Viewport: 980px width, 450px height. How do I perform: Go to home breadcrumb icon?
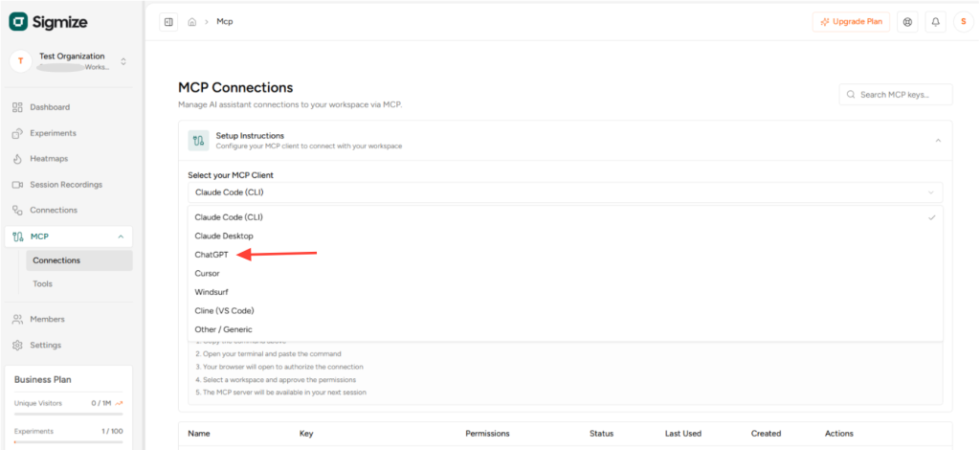click(x=191, y=22)
